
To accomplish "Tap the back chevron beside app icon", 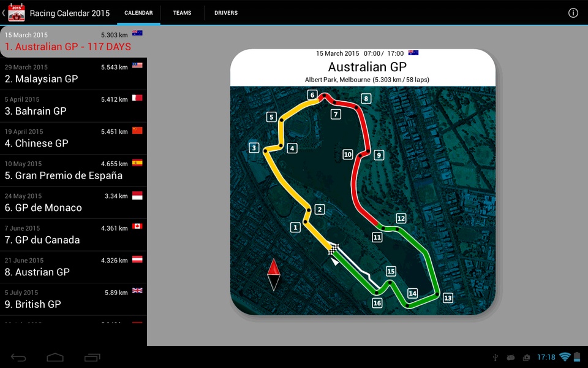I will (x=4, y=12).
